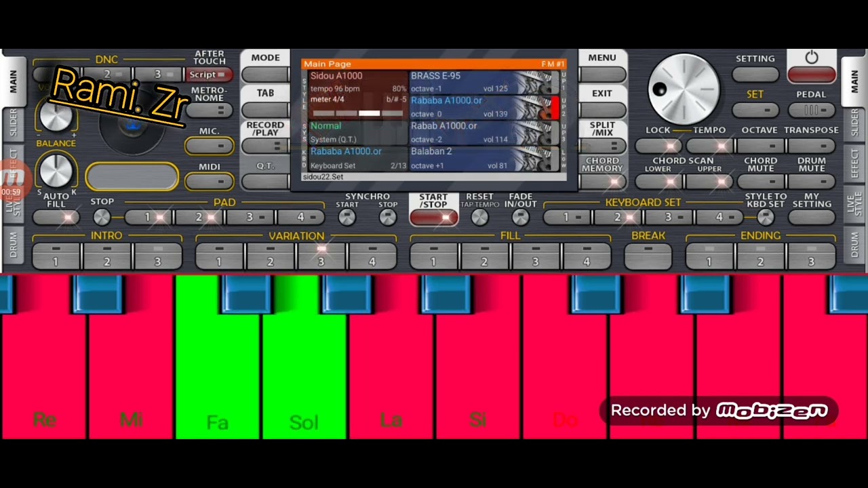Tap the STYLE TO KBD SET round button
Screen dimensions: 868x488
click(x=766, y=217)
